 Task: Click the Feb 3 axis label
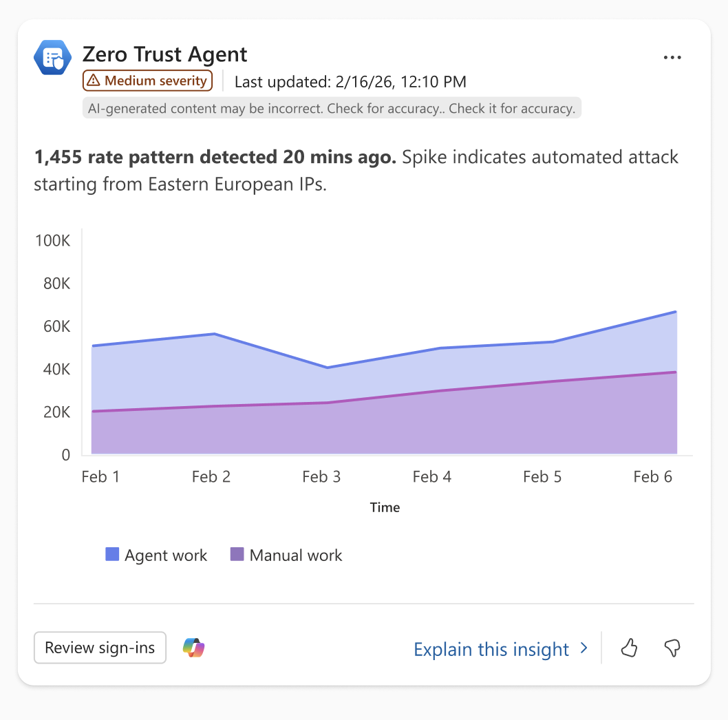pos(321,476)
